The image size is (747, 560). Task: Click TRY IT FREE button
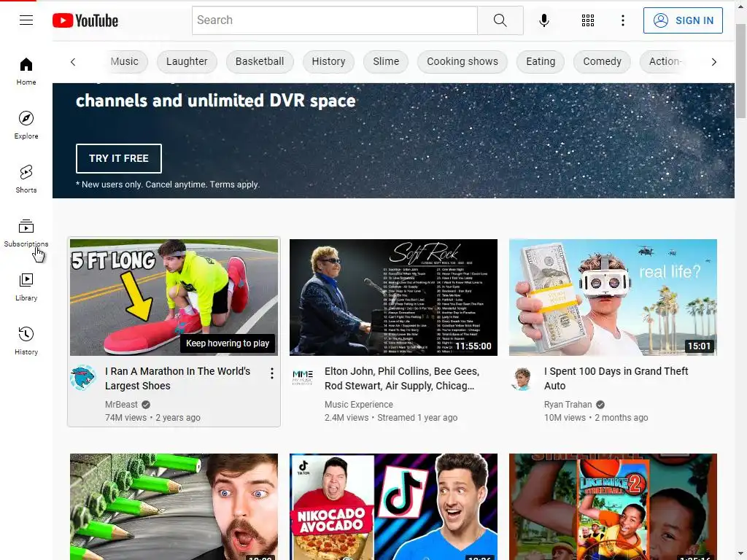(x=119, y=158)
